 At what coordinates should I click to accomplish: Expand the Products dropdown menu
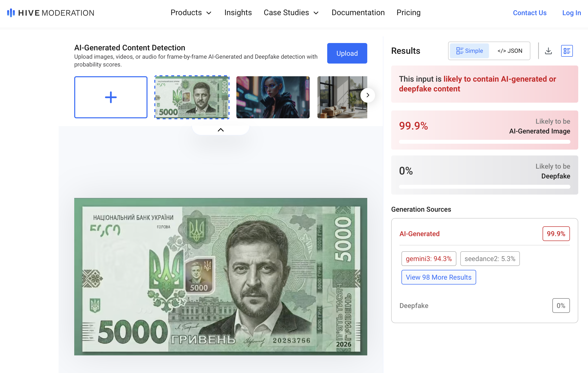[191, 13]
